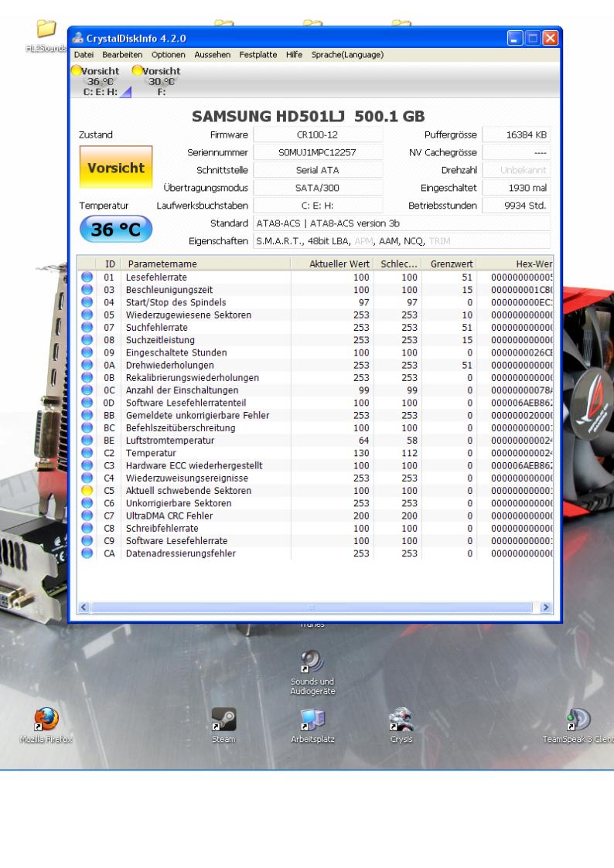The width and height of the screenshot is (614, 868).
Task: Click the Arbeitsplatz desktop icon
Action: coord(313,725)
